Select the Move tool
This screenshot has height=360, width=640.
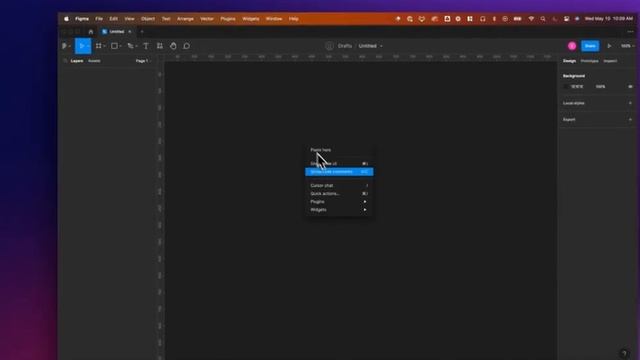pos(81,46)
